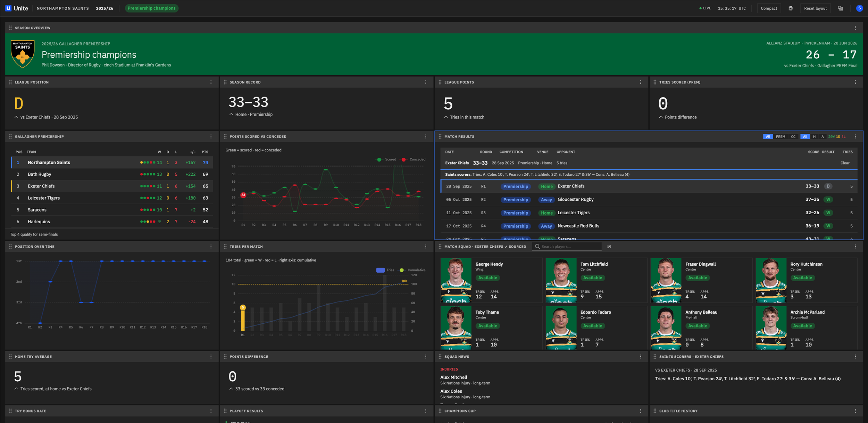Grab the Gallagher Premiership drag handle
The height and width of the screenshot is (423, 868).
click(10, 136)
